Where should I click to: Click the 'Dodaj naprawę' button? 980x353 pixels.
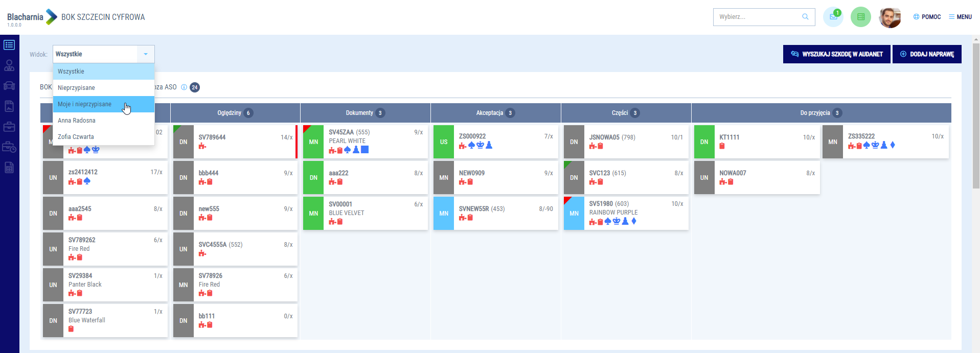click(926, 54)
